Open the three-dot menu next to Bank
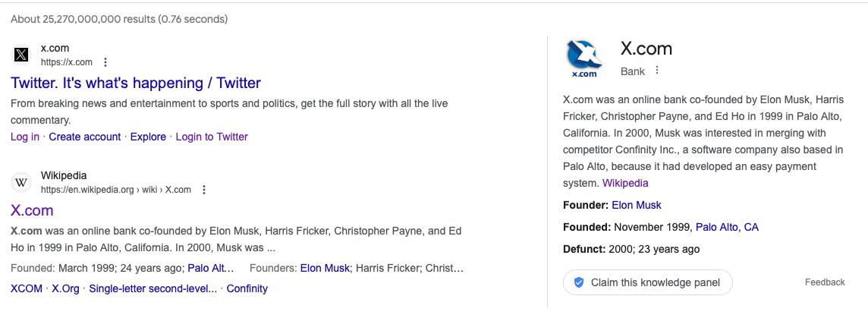The width and height of the screenshot is (868, 315). point(657,71)
